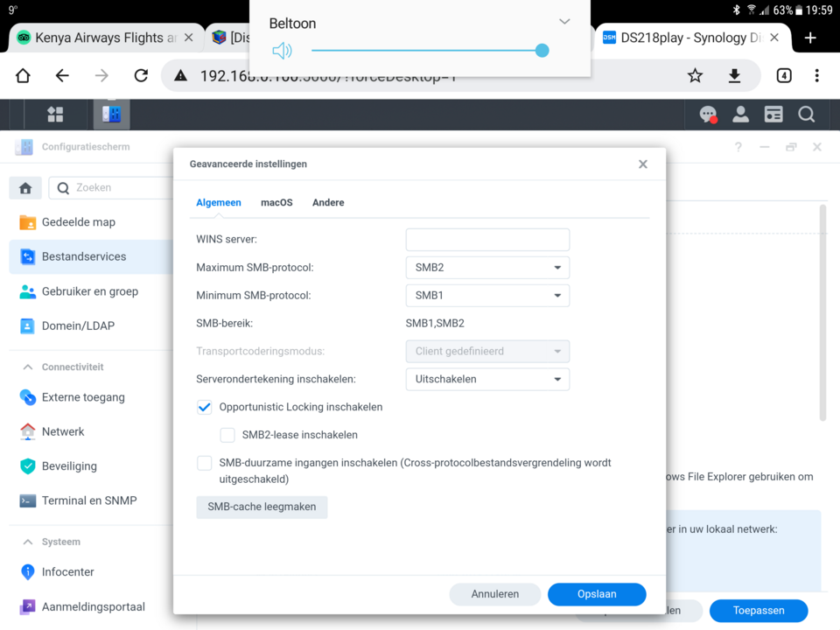The image size is (840, 630).
Task: Reload the page in browser
Action: (141, 76)
